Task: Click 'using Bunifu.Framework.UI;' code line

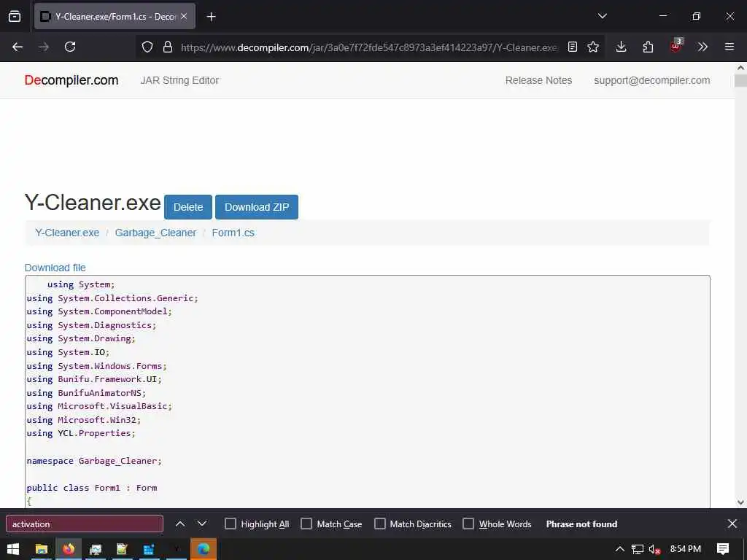Action: tap(94, 379)
